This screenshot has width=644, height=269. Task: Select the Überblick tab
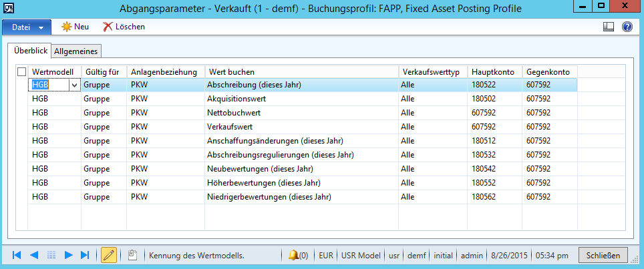pyautogui.click(x=30, y=51)
